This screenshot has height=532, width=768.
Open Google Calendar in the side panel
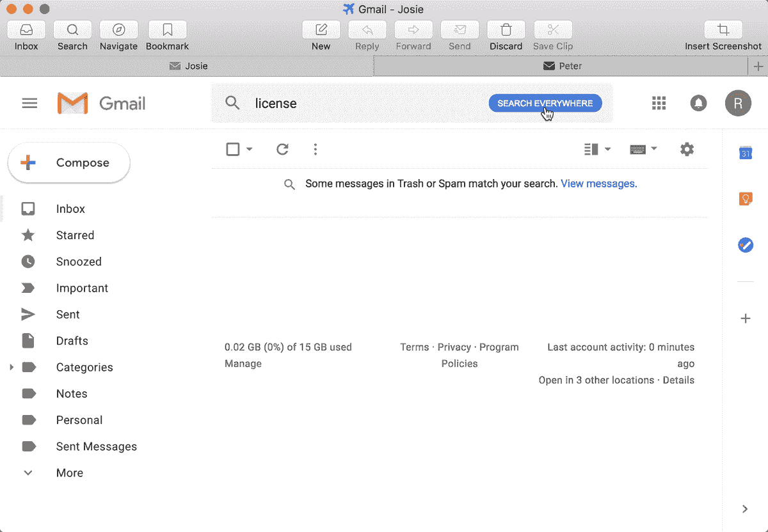pyautogui.click(x=745, y=153)
